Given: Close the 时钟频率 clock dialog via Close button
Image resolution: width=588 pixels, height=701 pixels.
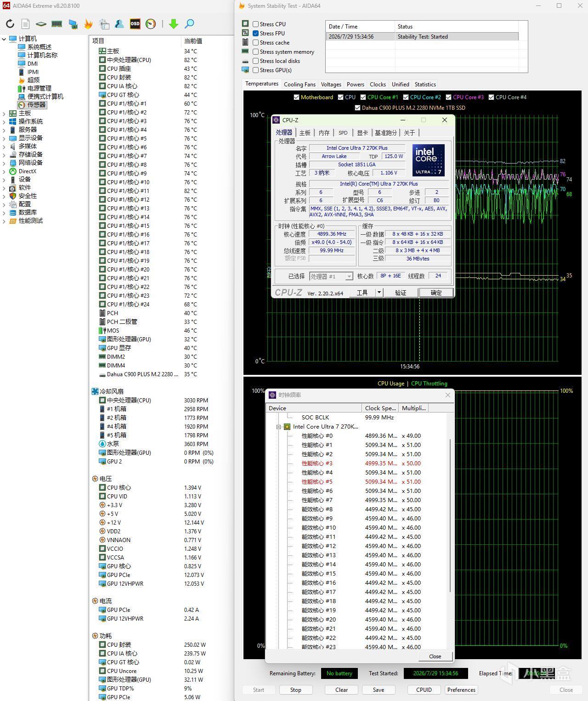Looking at the screenshot, I should (x=435, y=656).
